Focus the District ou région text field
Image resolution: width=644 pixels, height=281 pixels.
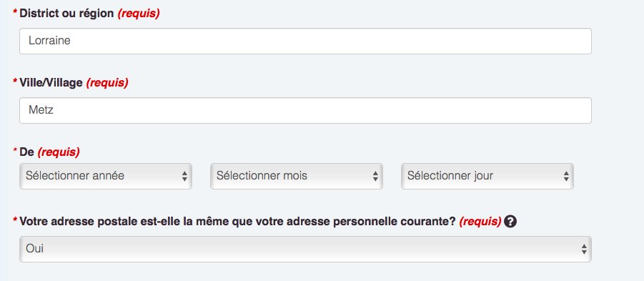click(x=305, y=41)
